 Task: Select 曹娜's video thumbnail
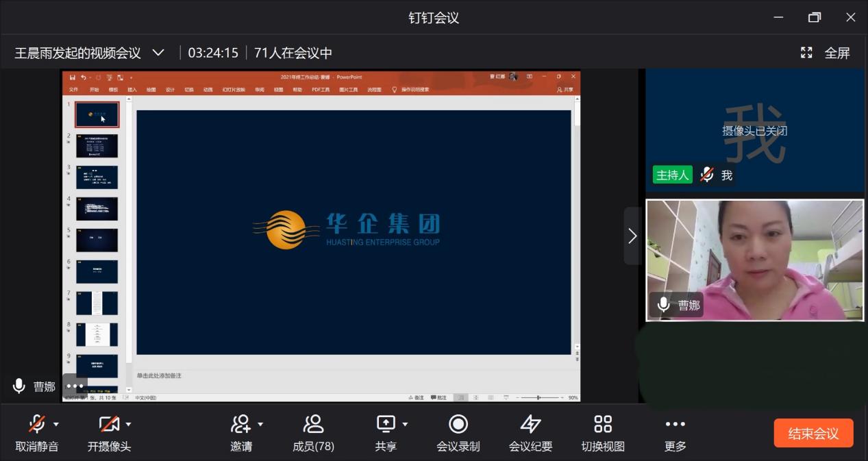pyautogui.click(x=754, y=260)
